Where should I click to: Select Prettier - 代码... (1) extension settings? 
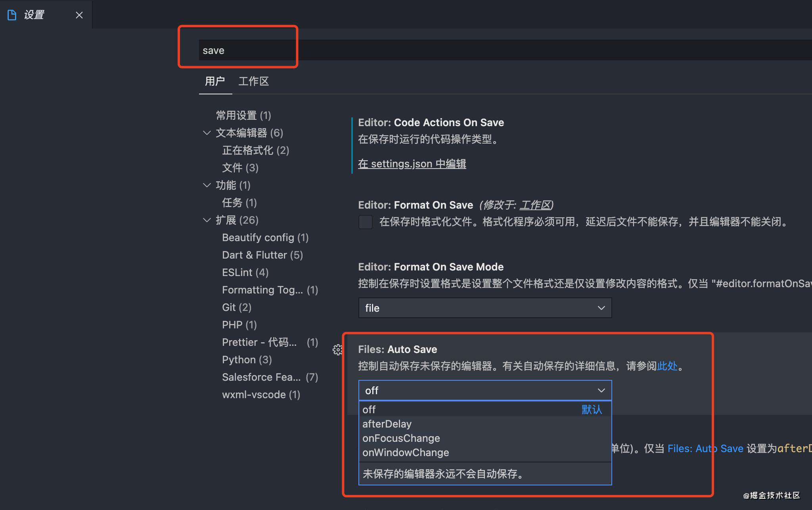pyautogui.click(x=270, y=342)
